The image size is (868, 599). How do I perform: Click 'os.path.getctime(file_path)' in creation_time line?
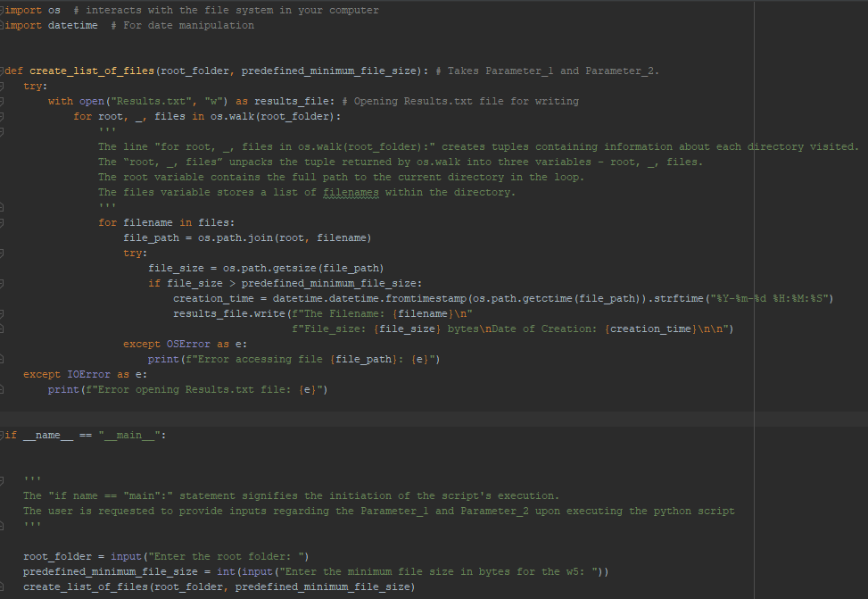point(558,299)
